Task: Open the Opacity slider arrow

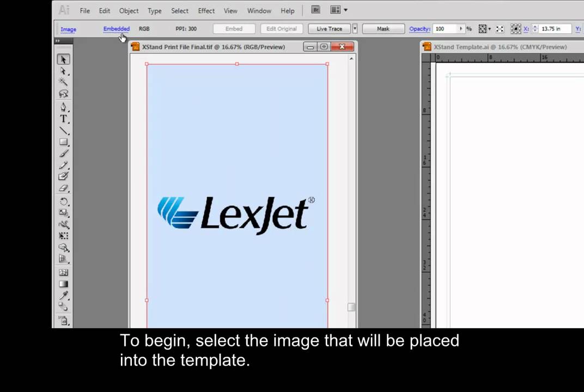Action: tap(461, 29)
